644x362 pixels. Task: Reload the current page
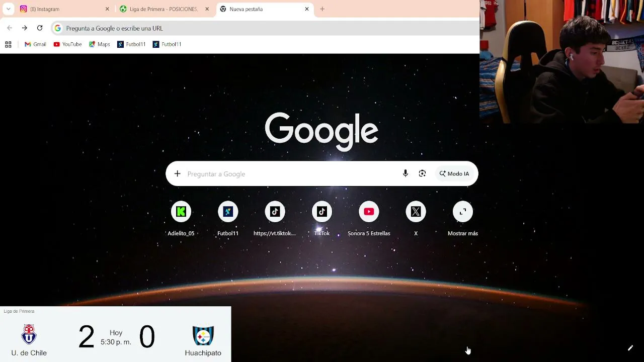click(40, 28)
